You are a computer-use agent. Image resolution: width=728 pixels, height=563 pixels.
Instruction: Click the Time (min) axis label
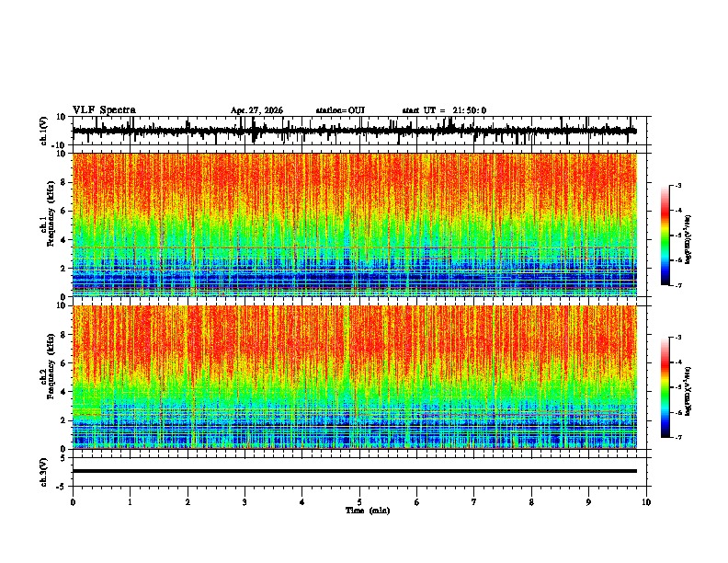tap(368, 511)
